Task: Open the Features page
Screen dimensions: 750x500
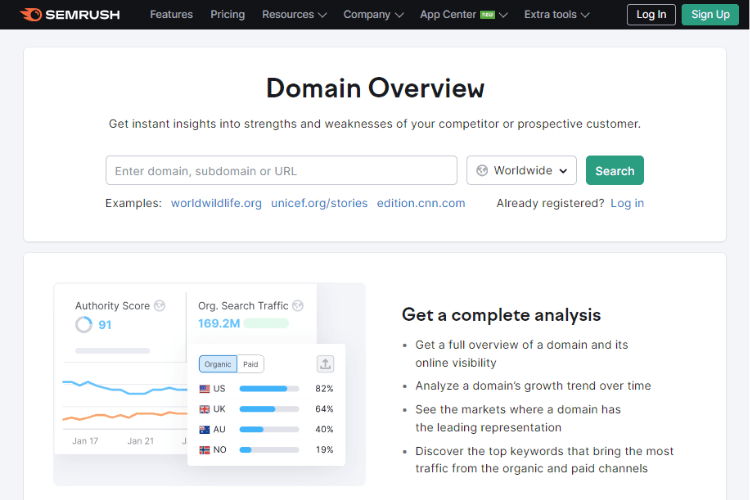Action: pyautogui.click(x=171, y=14)
